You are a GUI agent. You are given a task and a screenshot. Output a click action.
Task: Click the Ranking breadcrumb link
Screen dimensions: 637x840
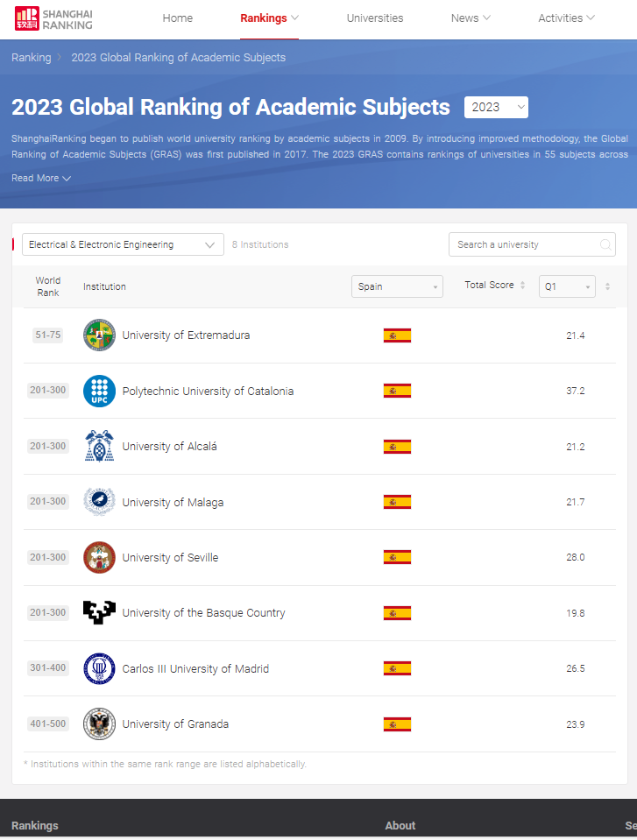31,57
